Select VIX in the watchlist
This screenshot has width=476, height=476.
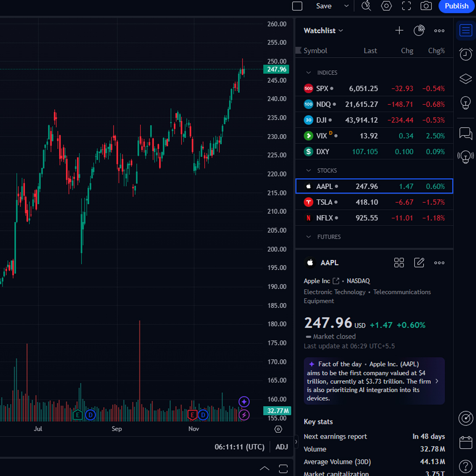374,136
